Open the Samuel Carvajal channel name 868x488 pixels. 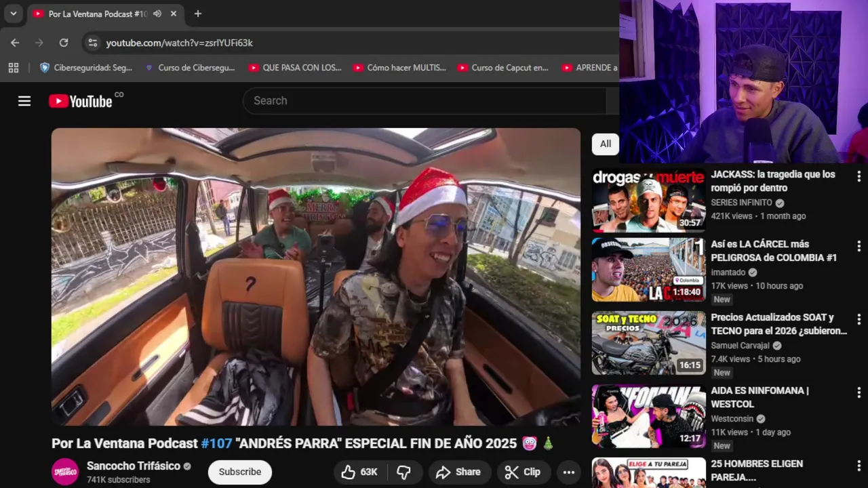(740, 346)
